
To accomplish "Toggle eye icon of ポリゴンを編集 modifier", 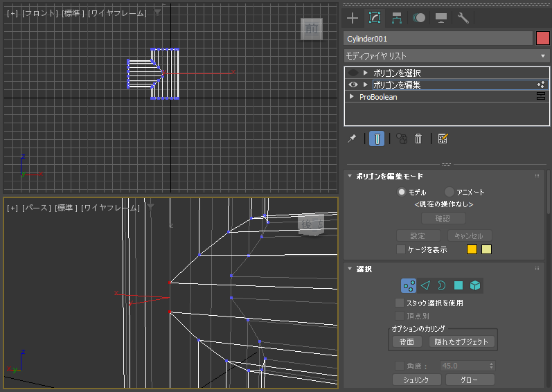I will point(353,84).
